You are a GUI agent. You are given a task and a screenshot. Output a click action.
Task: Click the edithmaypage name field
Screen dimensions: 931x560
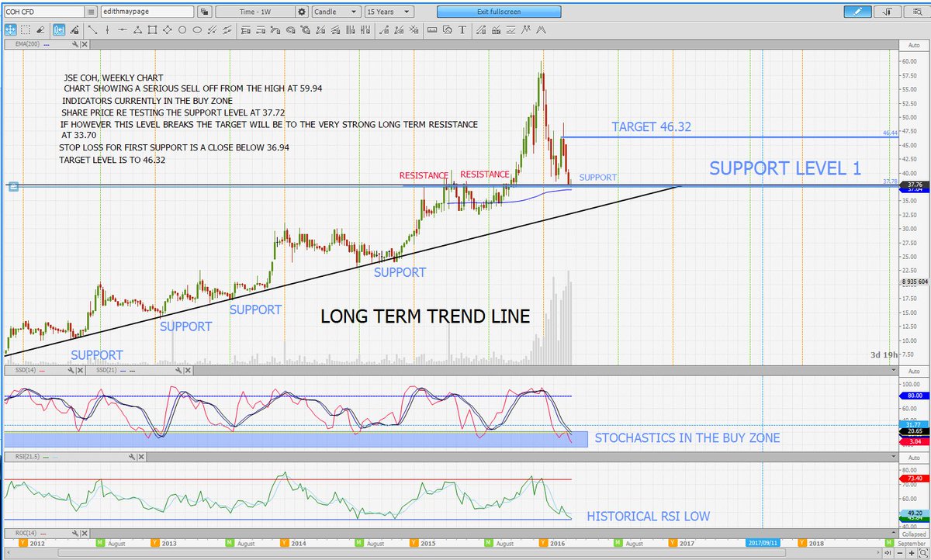(147, 12)
